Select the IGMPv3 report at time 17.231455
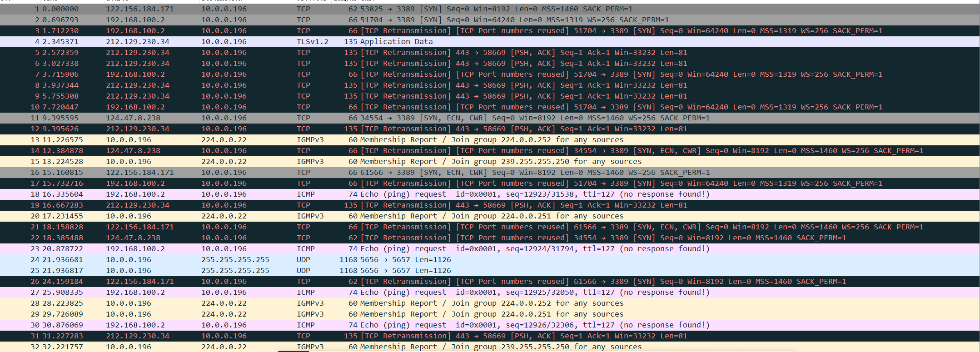 click(x=490, y=216)
